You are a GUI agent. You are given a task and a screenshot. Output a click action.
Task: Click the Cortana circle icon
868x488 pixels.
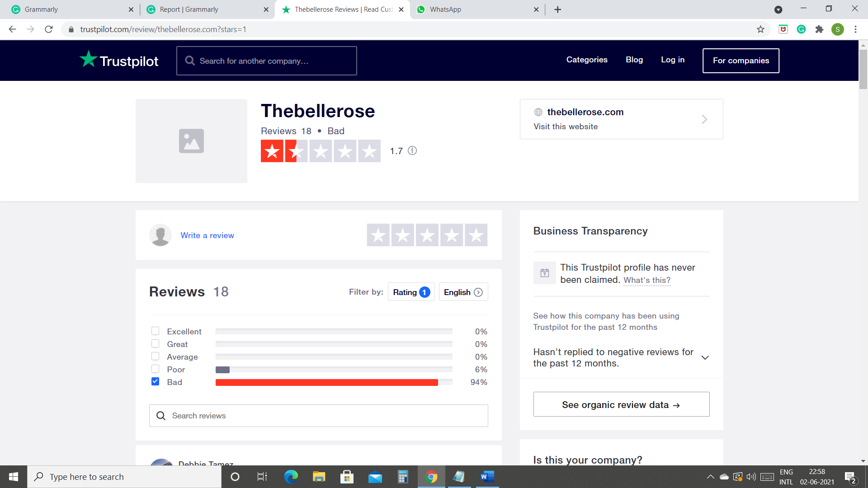pyautogui.click(x=235, y=477)
